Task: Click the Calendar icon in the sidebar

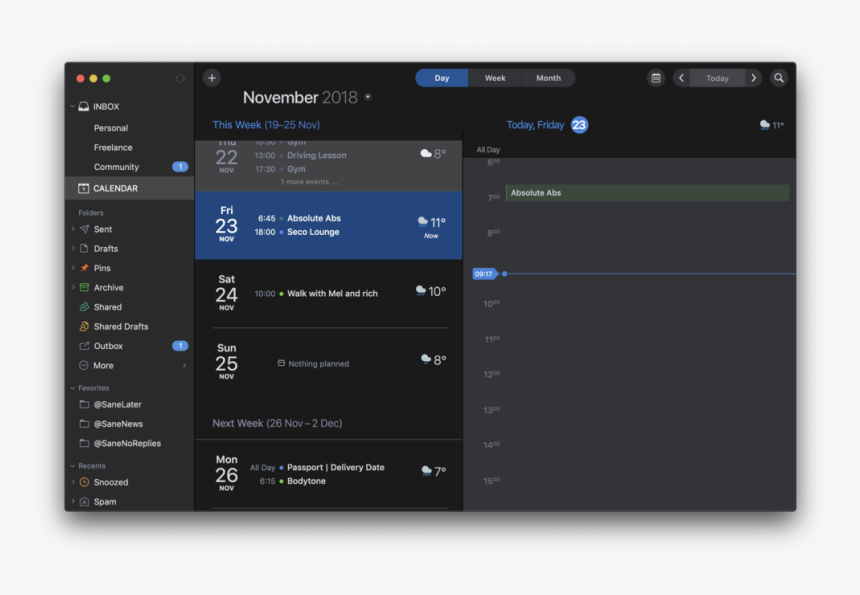Action: pos(84,187)
